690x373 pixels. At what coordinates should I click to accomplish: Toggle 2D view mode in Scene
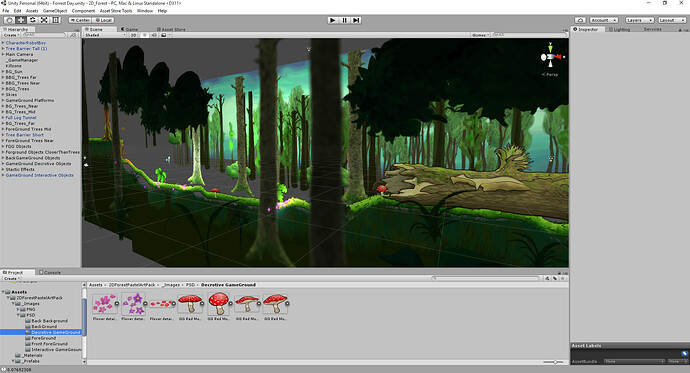click(x=133, y=35)
